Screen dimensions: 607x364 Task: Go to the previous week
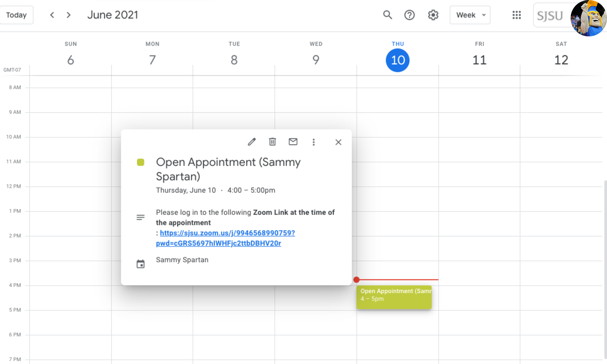click(x=52, y=15)
